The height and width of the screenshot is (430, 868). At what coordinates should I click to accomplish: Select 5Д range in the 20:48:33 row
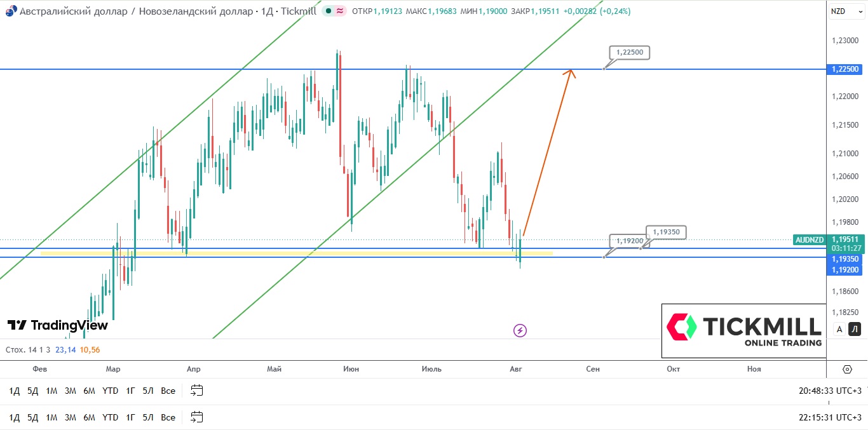point(33,391)
